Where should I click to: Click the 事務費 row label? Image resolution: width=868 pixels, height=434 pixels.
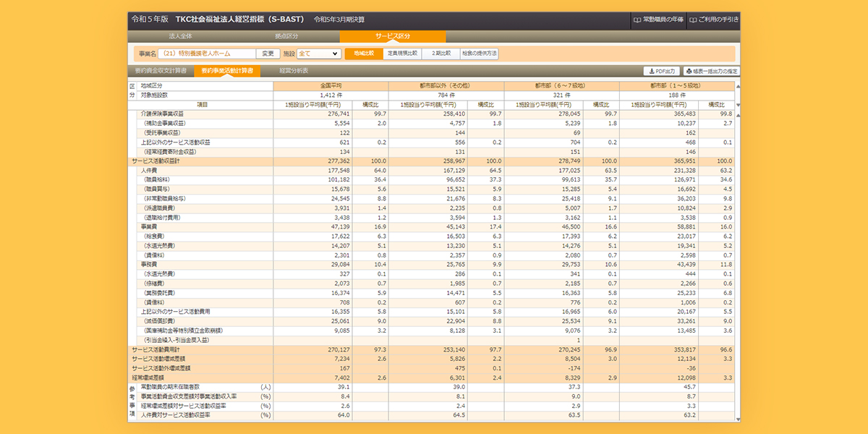point(148,265)
